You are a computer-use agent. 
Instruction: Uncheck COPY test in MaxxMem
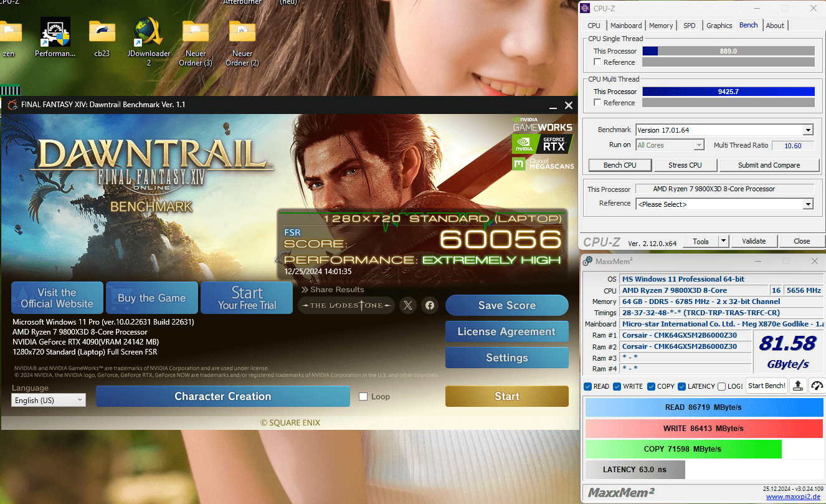(651, 386)
